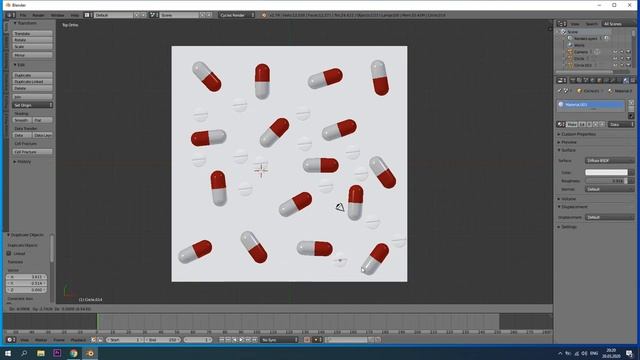Open the timeline Playback menu
This screenshot has width=640, height=360.
(x=78, y=340)
